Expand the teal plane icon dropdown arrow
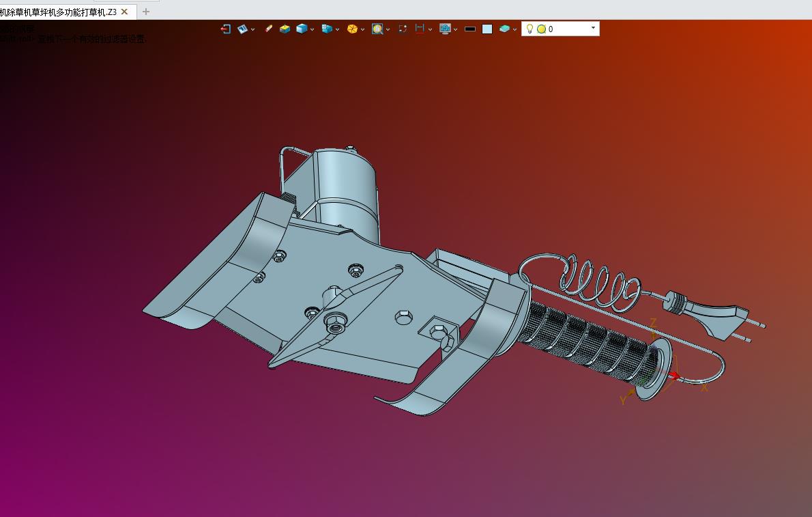This screenshot has height=517, width=812. coord(514,30)
